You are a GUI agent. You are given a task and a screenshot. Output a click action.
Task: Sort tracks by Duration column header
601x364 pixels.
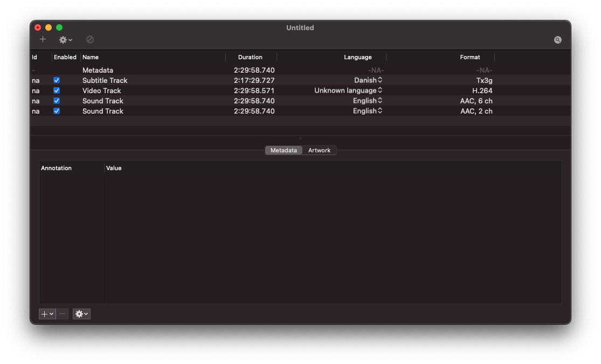point(250,57)
